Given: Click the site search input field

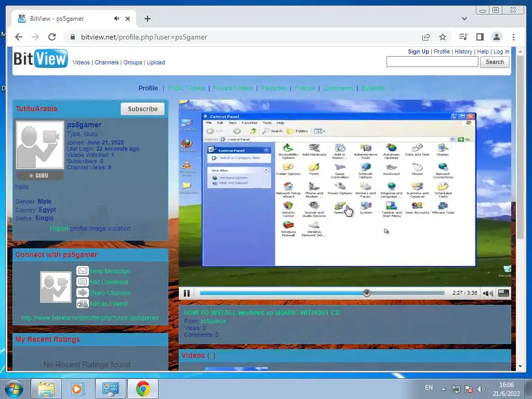Looking at the screenshot, I should [432, 62].
